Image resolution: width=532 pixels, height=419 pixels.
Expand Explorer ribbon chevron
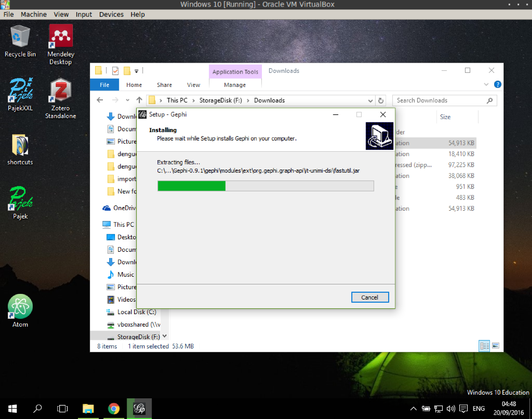pyautogui.click(x=486, y=85)
